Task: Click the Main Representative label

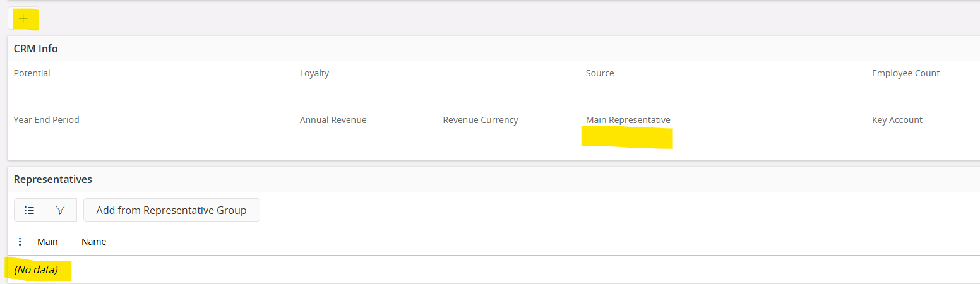Action: 628,120
